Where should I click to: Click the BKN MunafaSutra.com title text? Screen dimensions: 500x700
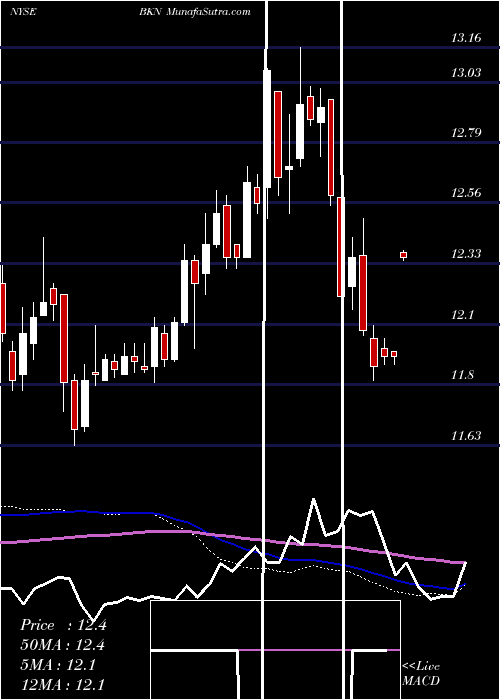[x=194, y=12]
